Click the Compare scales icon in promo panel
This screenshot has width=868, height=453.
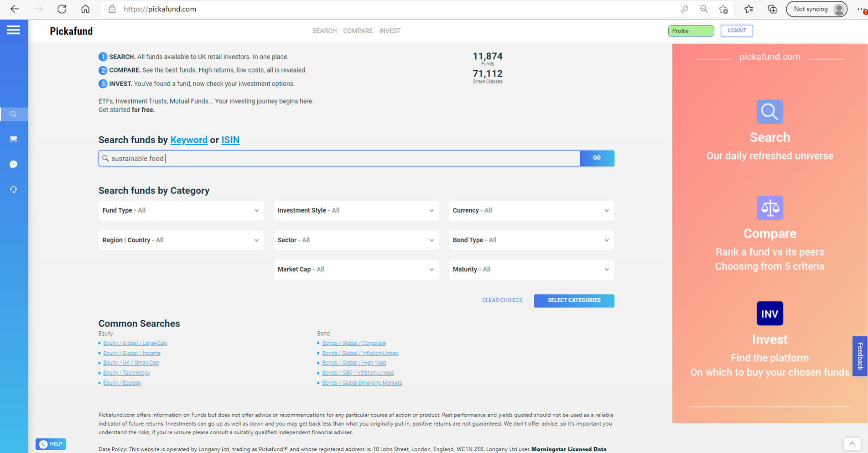[x=770, y=208]
